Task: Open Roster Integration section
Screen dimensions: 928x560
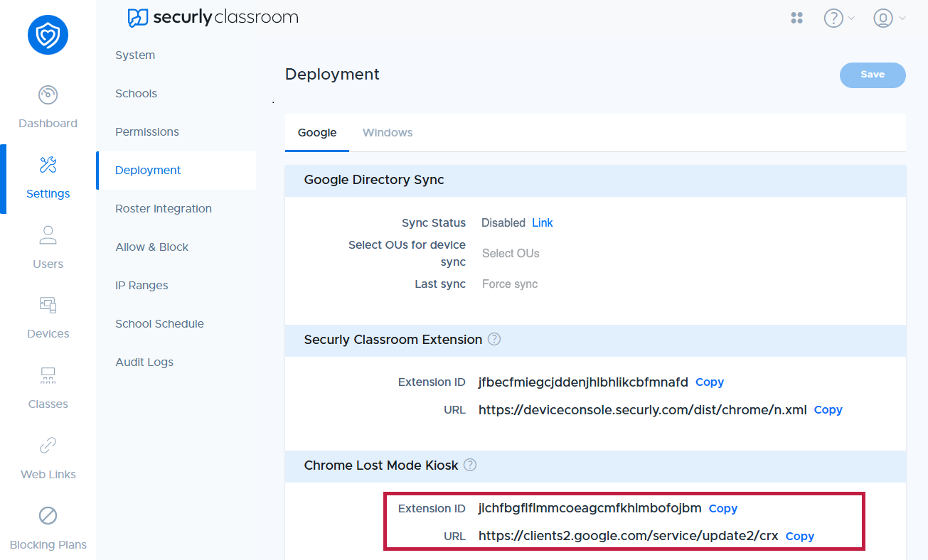Action: point(164,209)
